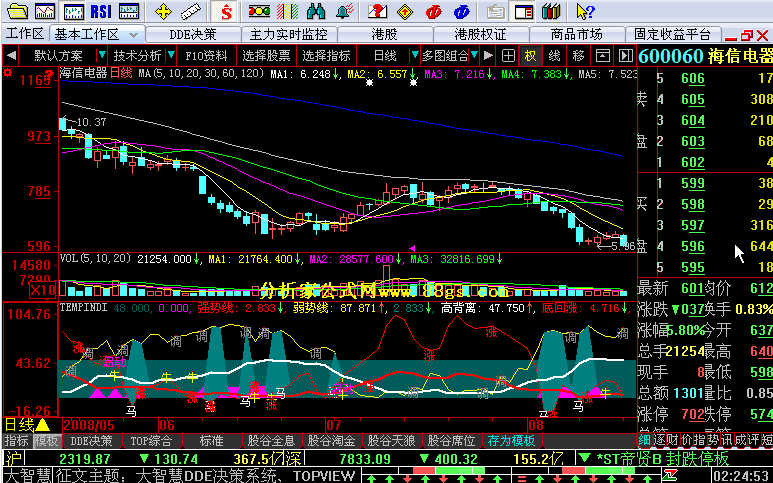This screenshot has height=483, width=773.
Task: Switch to the 主力实时监控 tab
Action: [288, 34]
